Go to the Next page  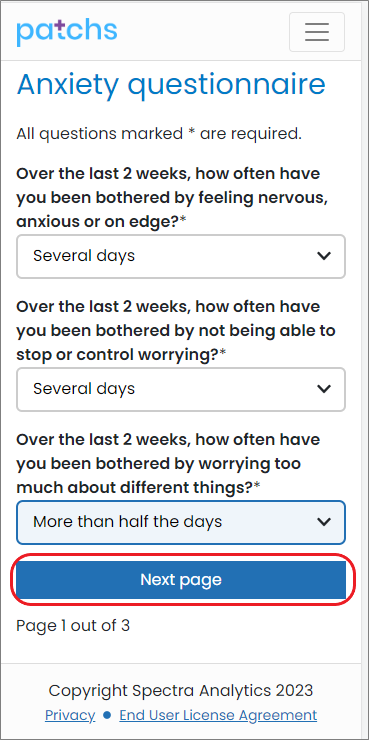pos(181,580)
